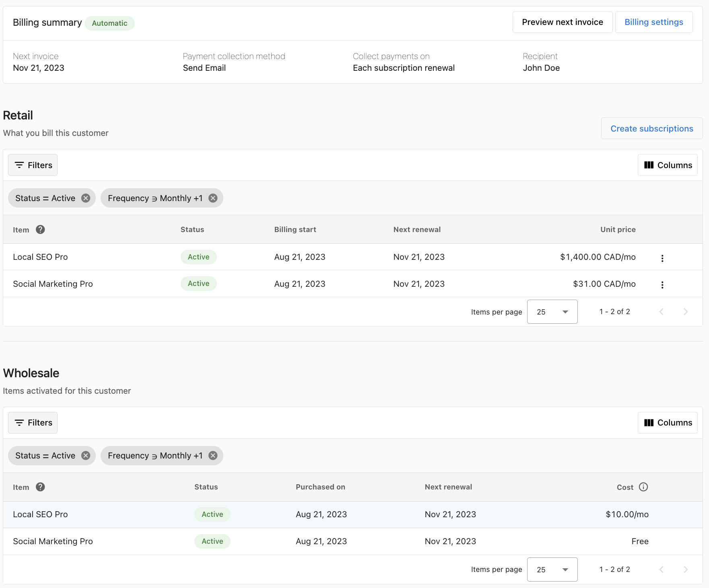Click Cost column info icon
The width and height of the screenshot is (709, 588).
tap(643, 487)
